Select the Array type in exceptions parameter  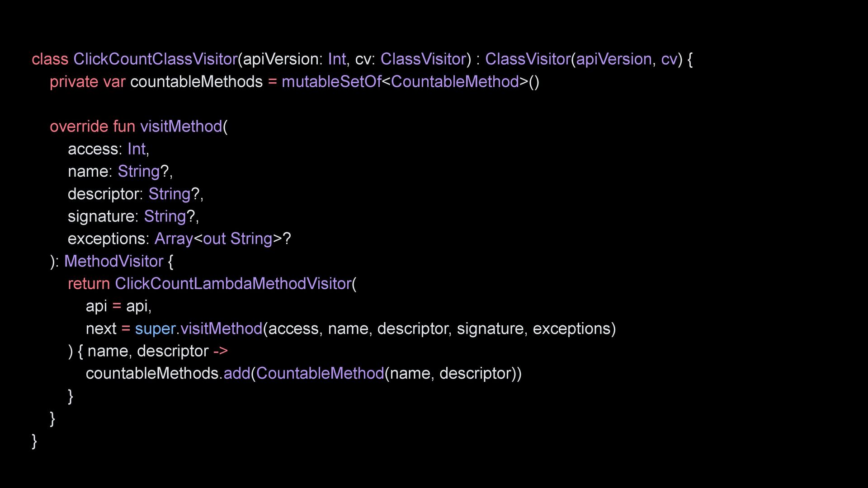point(174,239)
